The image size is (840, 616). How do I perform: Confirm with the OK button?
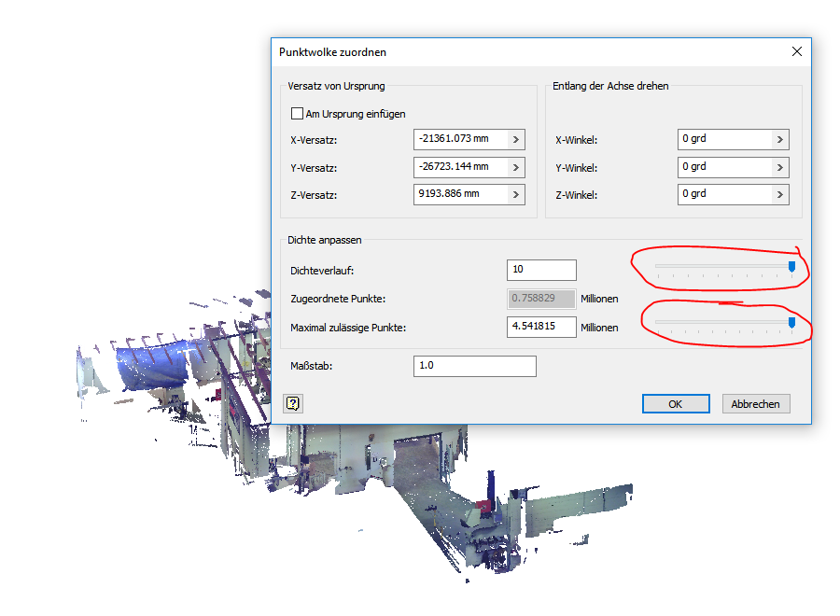coord(675,403)
